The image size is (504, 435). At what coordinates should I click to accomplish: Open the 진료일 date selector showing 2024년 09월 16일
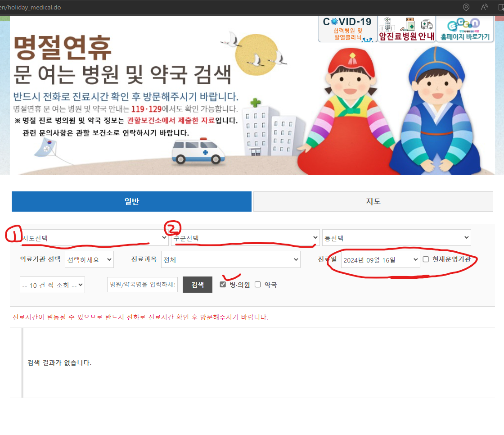(380, 259)
